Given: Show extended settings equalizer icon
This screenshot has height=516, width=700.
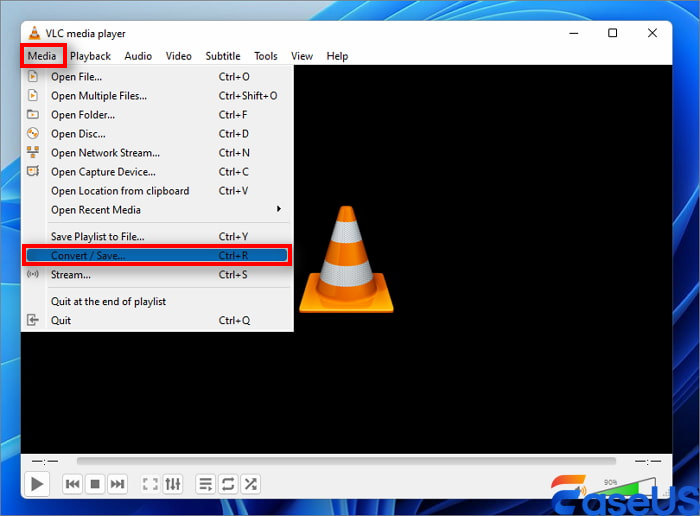Looking at the screenshot, I should [173, 484].
